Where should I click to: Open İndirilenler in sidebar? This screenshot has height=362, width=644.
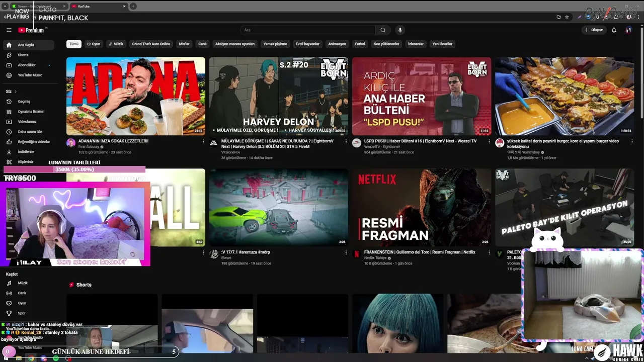pyautogui.click(x=29, y=152)
